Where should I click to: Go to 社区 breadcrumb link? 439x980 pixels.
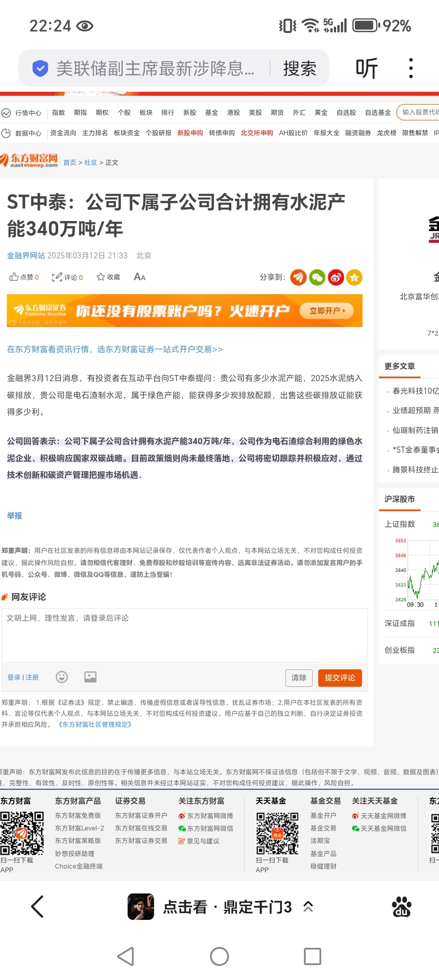pos(91,163)
